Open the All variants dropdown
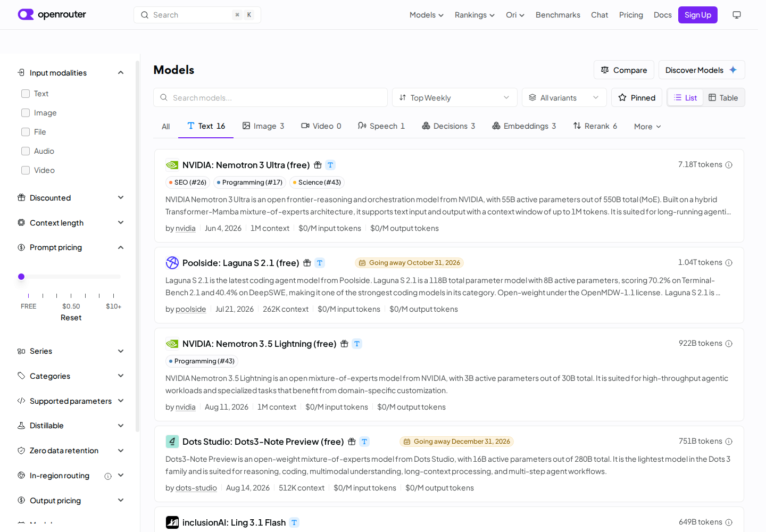 click(x=564, y=97)
